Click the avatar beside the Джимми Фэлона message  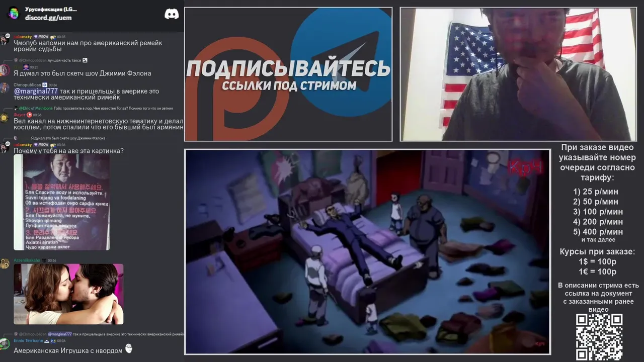tap(5, 70)
